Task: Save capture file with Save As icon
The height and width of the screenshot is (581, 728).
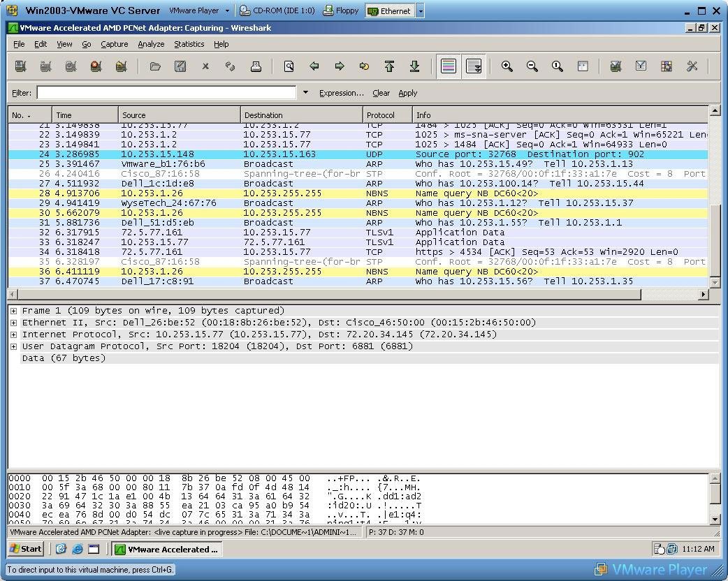Action: [x=180, y=66]
